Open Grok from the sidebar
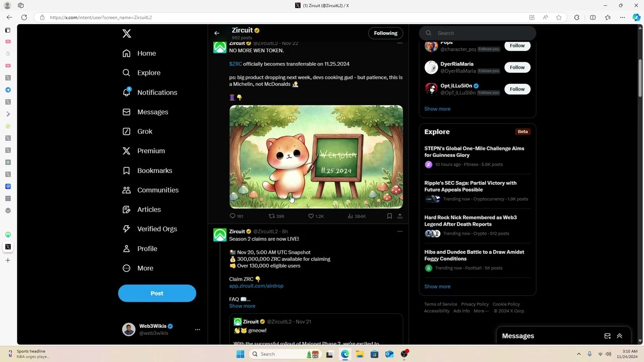This screenshot has width=644, height=362. (137, 131)
